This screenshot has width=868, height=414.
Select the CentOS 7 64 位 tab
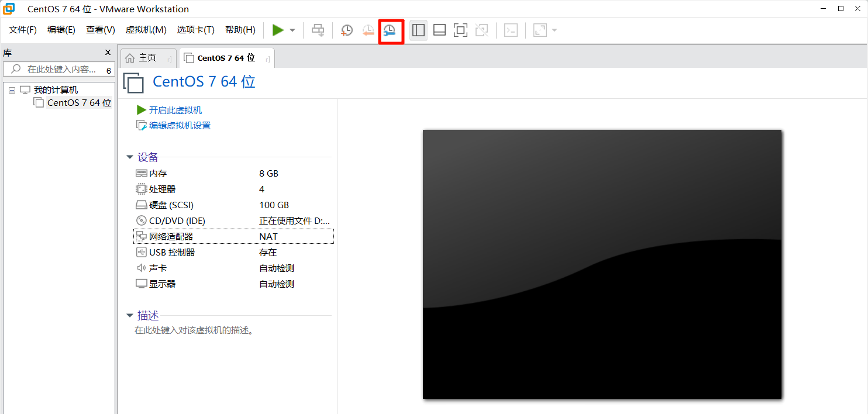[x=226, y=58]
